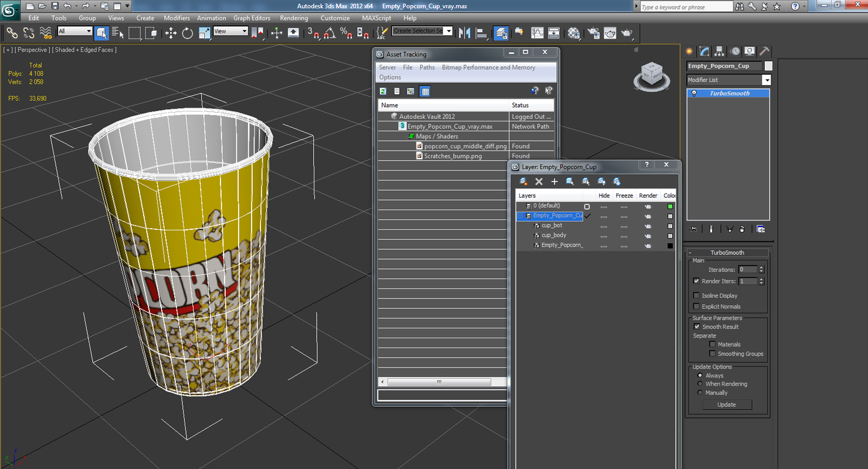This screenshot has width=868, height=469.
Task: Switch Asset Tracking to table view
Action: (x=425, y=91)
